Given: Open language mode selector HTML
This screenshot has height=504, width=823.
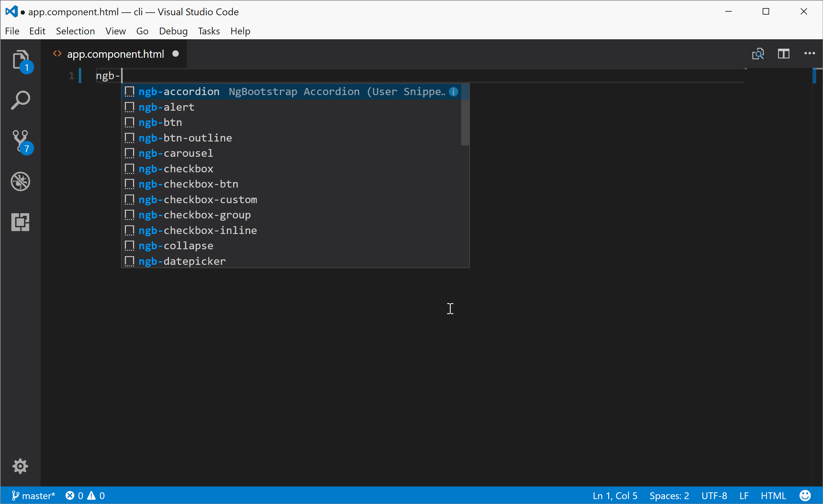Looking at the screenshot, I should [x=773, y=496].
